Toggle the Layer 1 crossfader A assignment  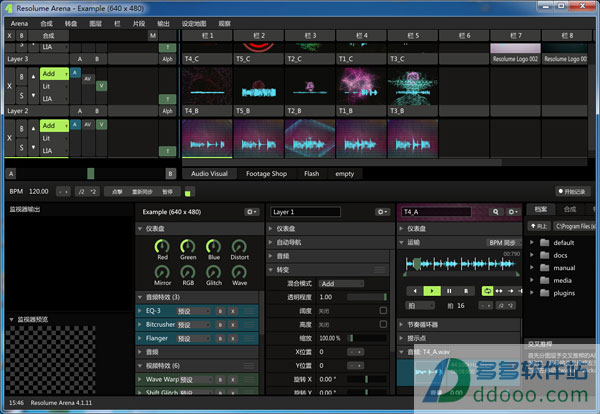pos(75,124)
